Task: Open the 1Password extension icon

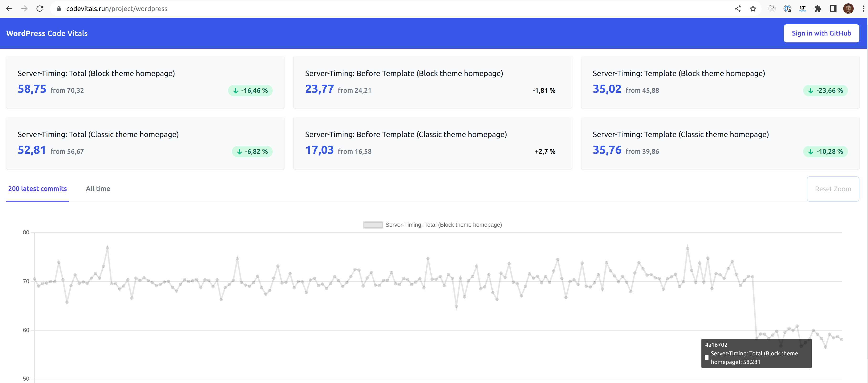Action: coord(787,9)
